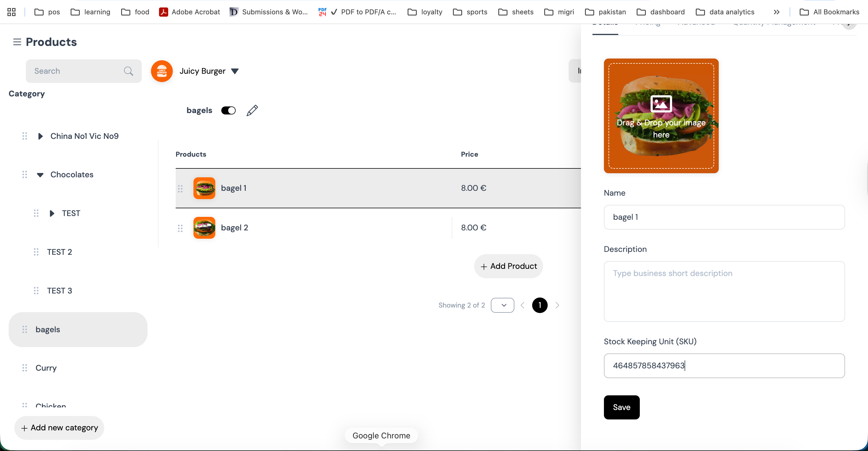868x451 pixels.
Task: Edit bagels category with pencil icon
Action: 252,110
